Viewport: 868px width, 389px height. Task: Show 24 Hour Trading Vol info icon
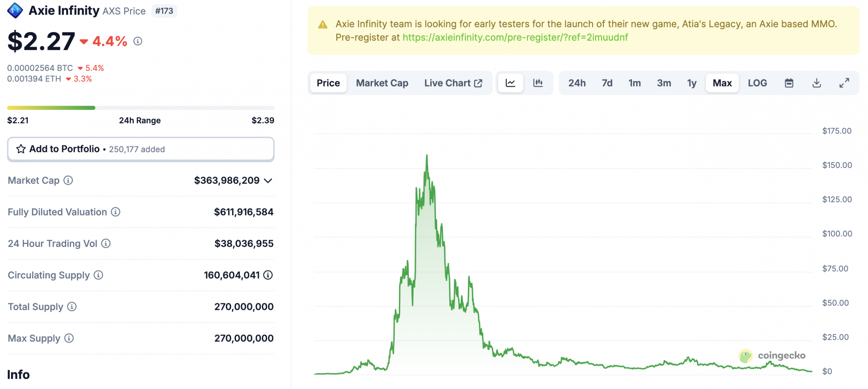pyautogui.click(x=106, y=243)
